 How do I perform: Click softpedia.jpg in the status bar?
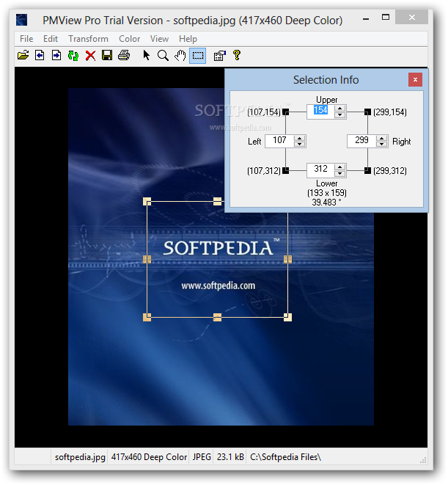coord(80,457)
